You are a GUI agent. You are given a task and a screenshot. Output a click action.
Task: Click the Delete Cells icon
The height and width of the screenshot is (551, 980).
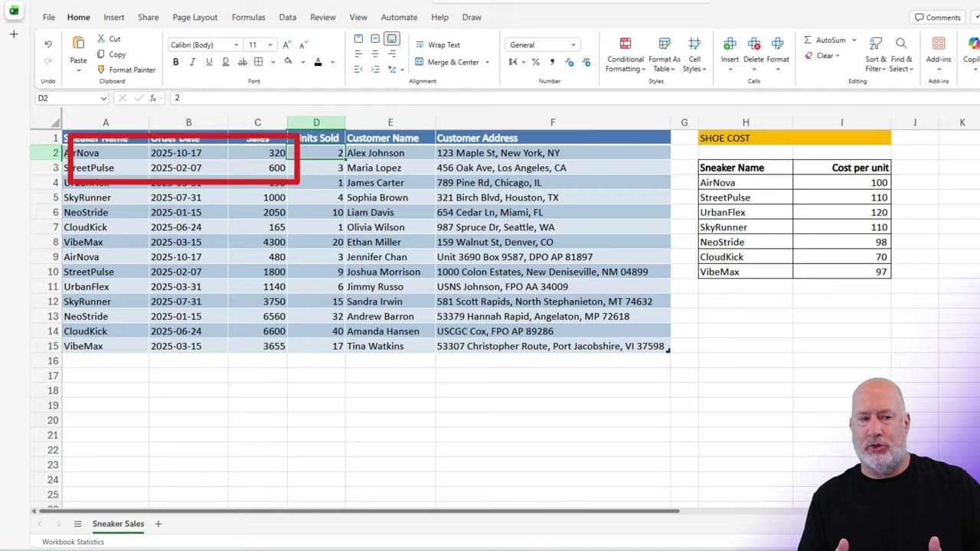point(753,44)
